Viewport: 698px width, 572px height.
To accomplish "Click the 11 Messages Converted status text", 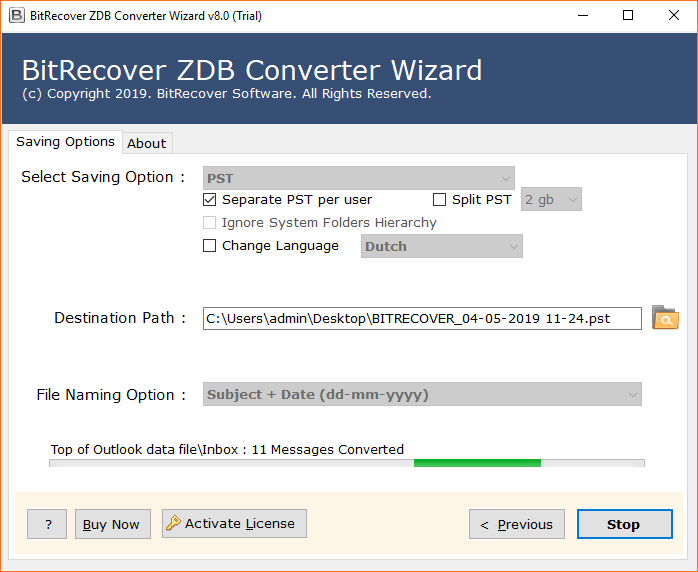I will (328, 450).
